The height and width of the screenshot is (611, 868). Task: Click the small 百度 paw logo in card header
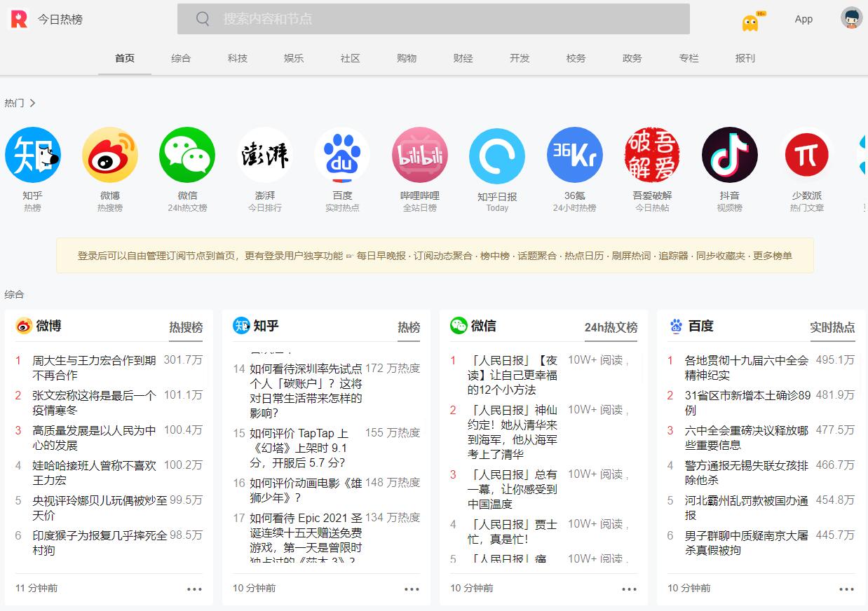click(676, 326)
